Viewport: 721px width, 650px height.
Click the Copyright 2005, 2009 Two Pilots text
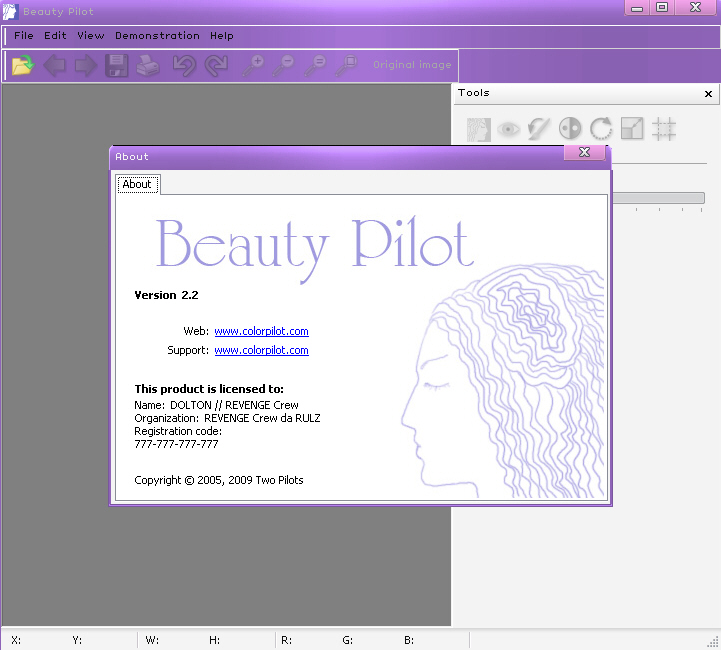[218, 480]
